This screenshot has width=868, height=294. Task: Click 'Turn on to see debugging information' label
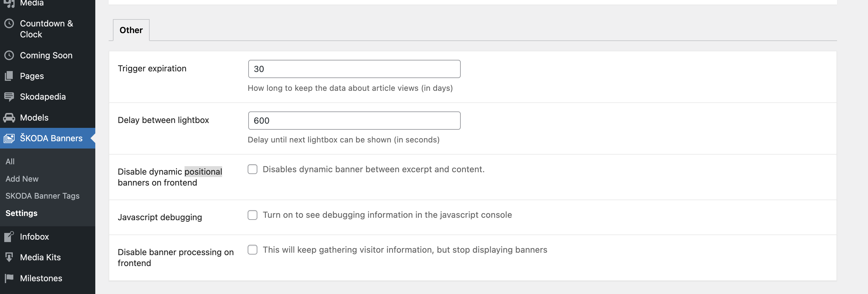(x=387, y=215)
